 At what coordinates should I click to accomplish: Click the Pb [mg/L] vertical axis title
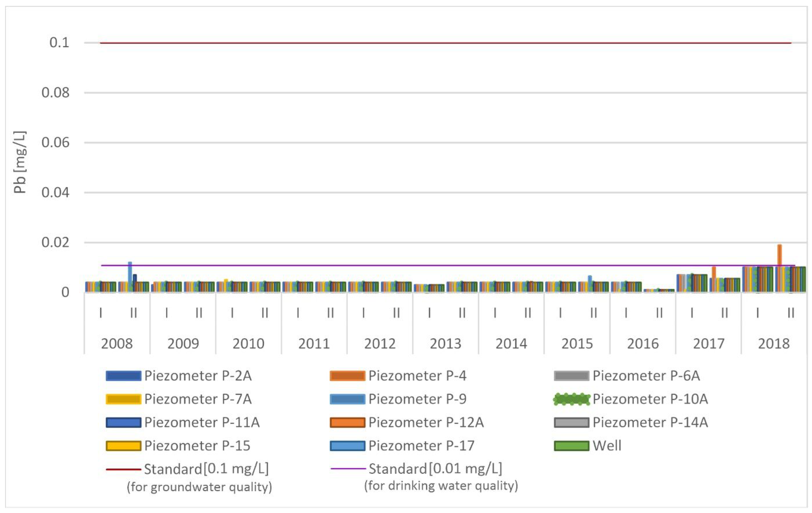pos(20,162)
